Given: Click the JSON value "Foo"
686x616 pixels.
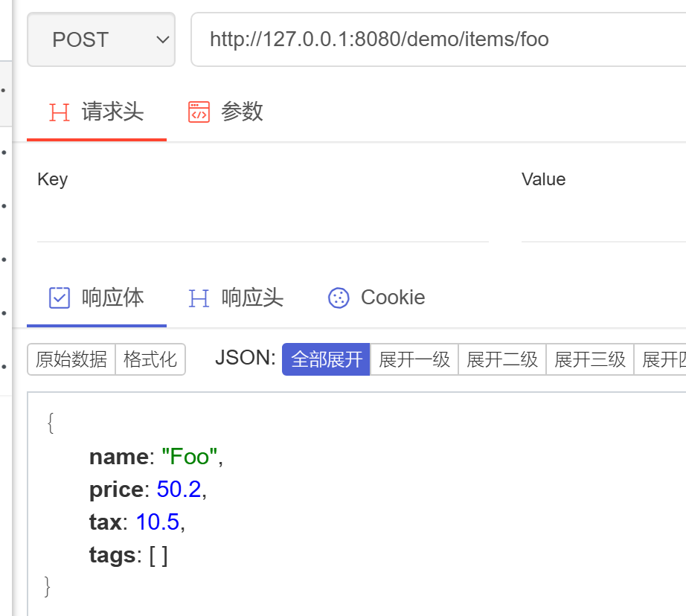Looking at the screenshot, I should click(x=190, y=457).
